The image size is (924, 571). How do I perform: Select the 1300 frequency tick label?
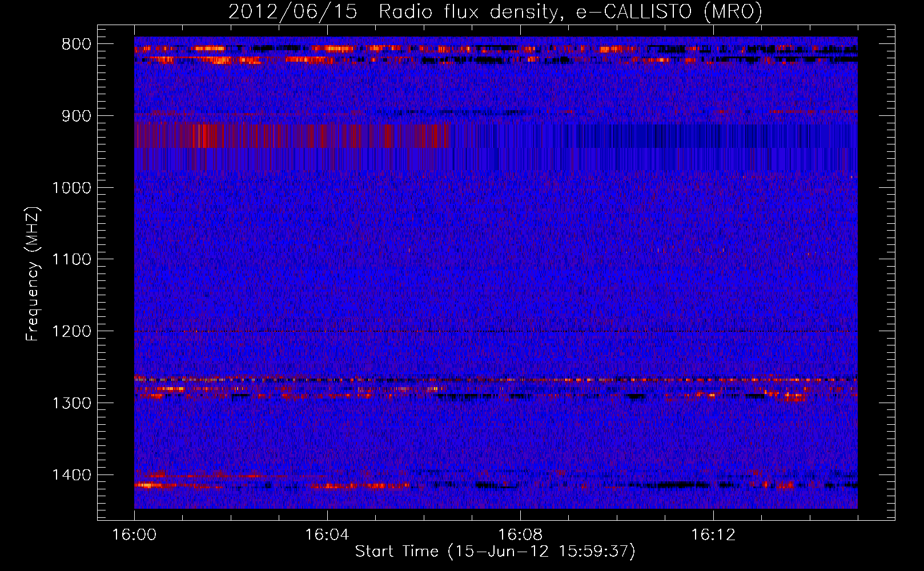72,403
